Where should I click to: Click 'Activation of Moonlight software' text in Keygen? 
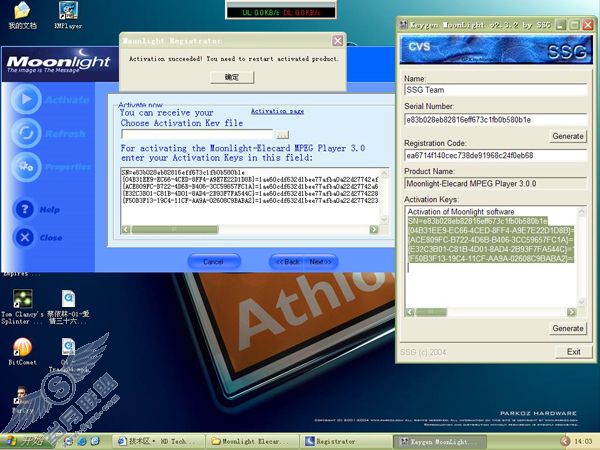click(x=461, y=212)
